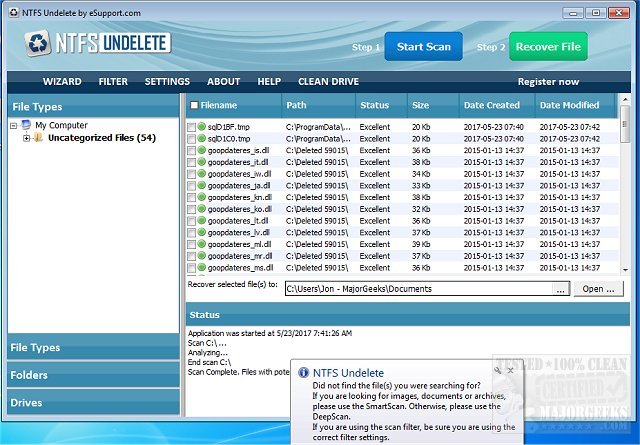Select the My Computer tree item

click(x=61, y=125)
